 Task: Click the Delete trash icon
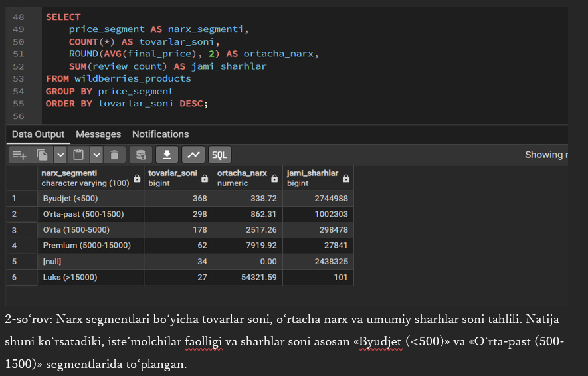click(114, 155)
